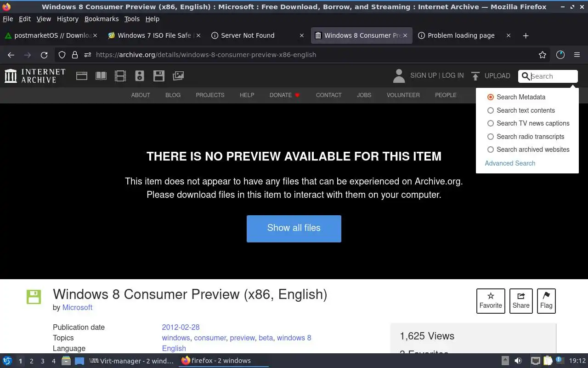Open the Software floppy disk icon
Viewport: 588px width, 368px height.
pos(159,76)
